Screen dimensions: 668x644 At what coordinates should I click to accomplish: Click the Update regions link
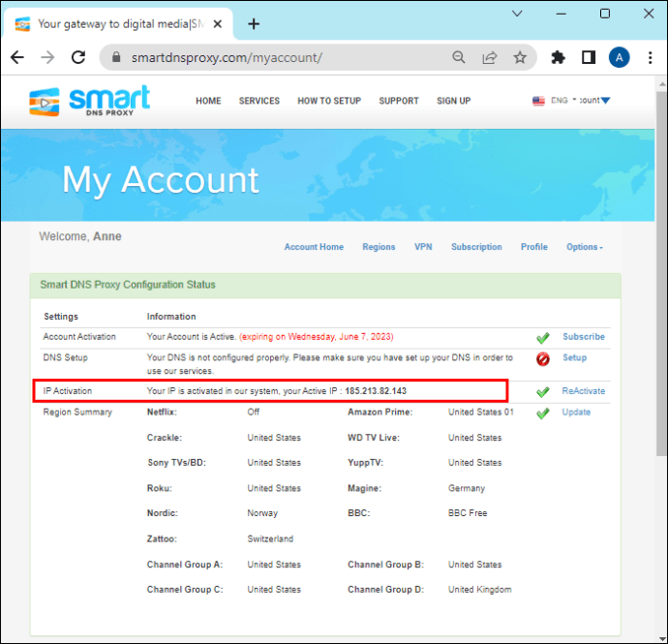[x=576, y=413]
